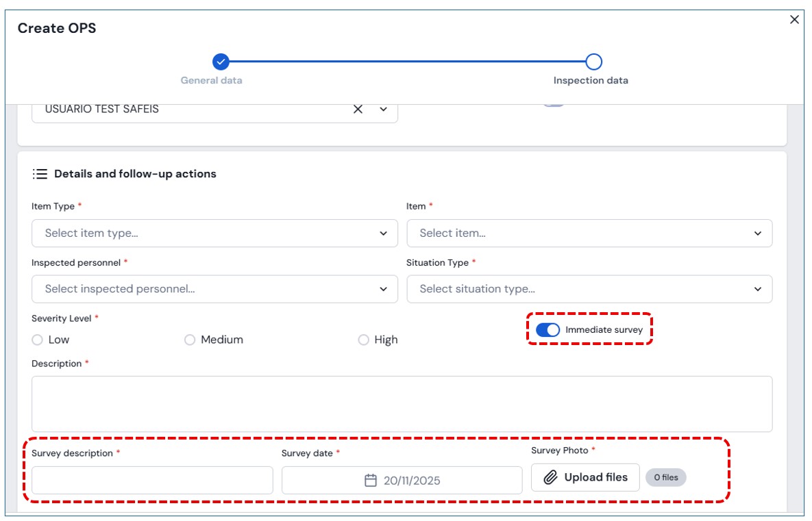
Task: Click the calendar icon in Survey date
Action: [x=371, y=481]
